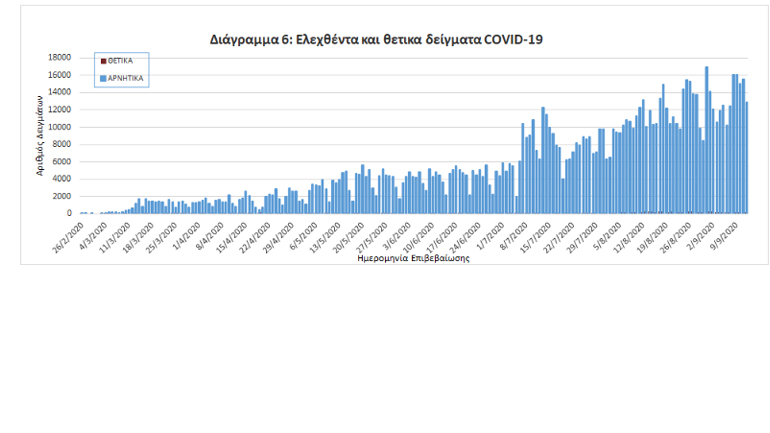
Task: Click the 0 y-axis label
Action: [70, 213]
